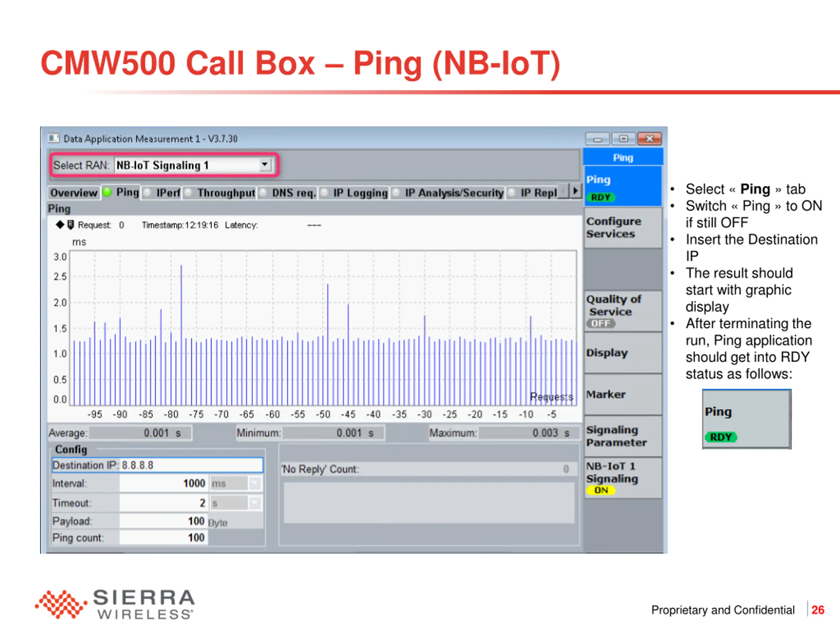Click the 'No Reply' Count value

click(566, 469)
